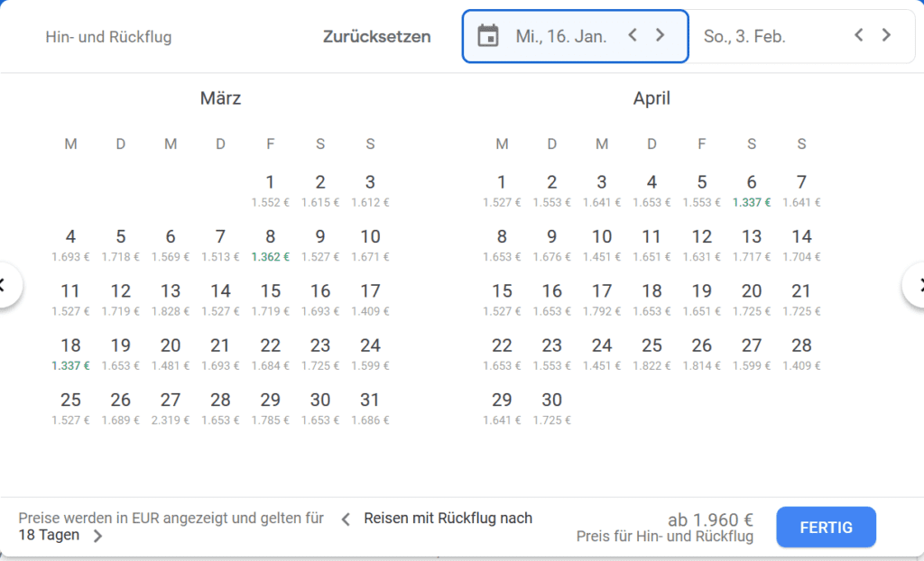The width and height of the screenshot is (924, 561).
Task: Confirm dates with FERTIG button
Action: [x=826, y=527]
